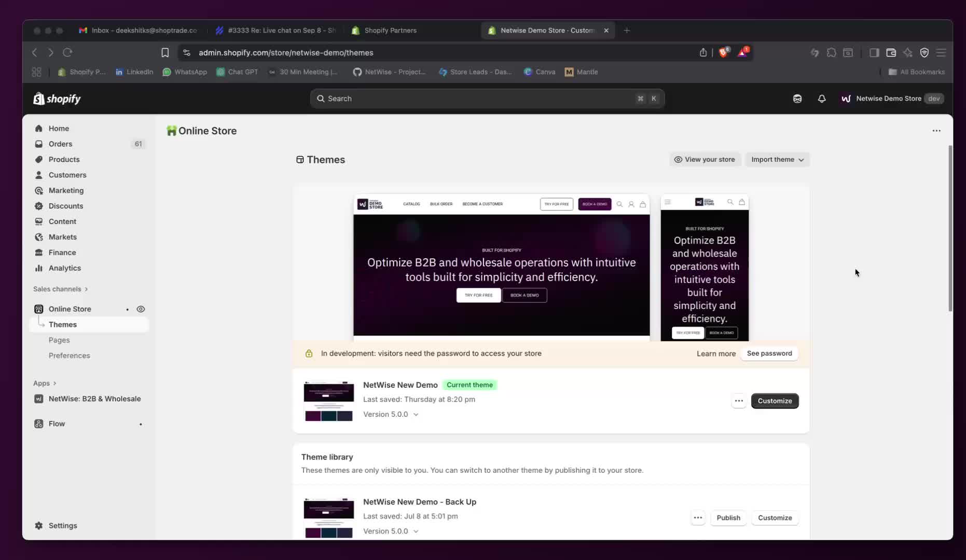The image size is (966, 560).
Task: Open the Brave VPN shield icon
Action: click(924, 52)
